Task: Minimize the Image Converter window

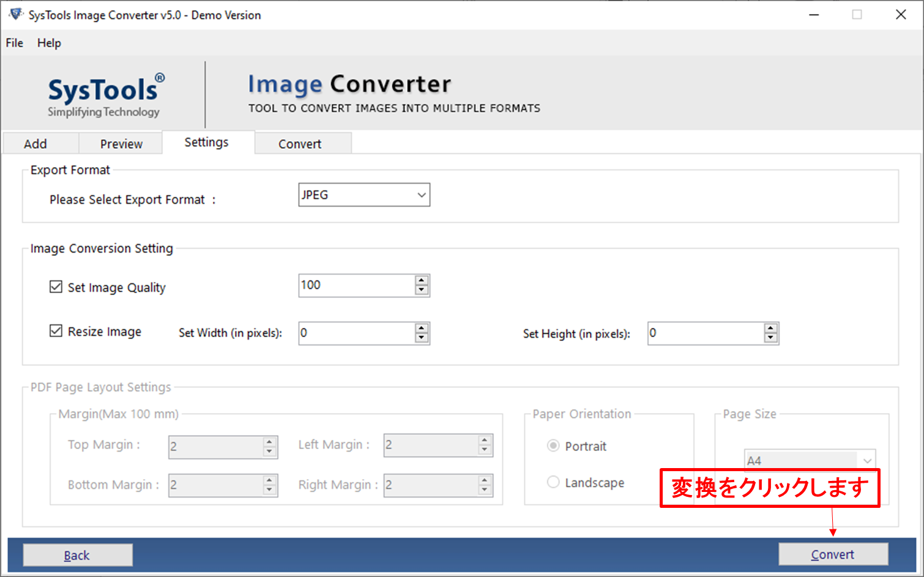Action: [x=814, y=15]
